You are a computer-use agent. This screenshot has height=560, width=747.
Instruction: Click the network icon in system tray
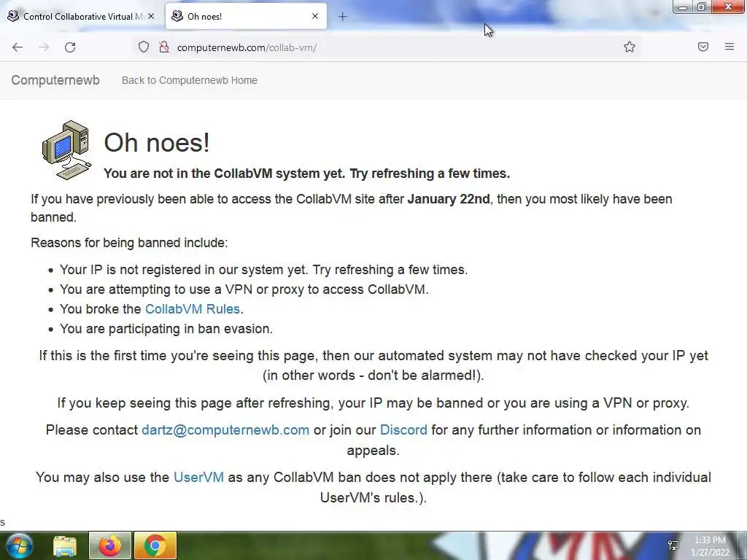point(673,545)
